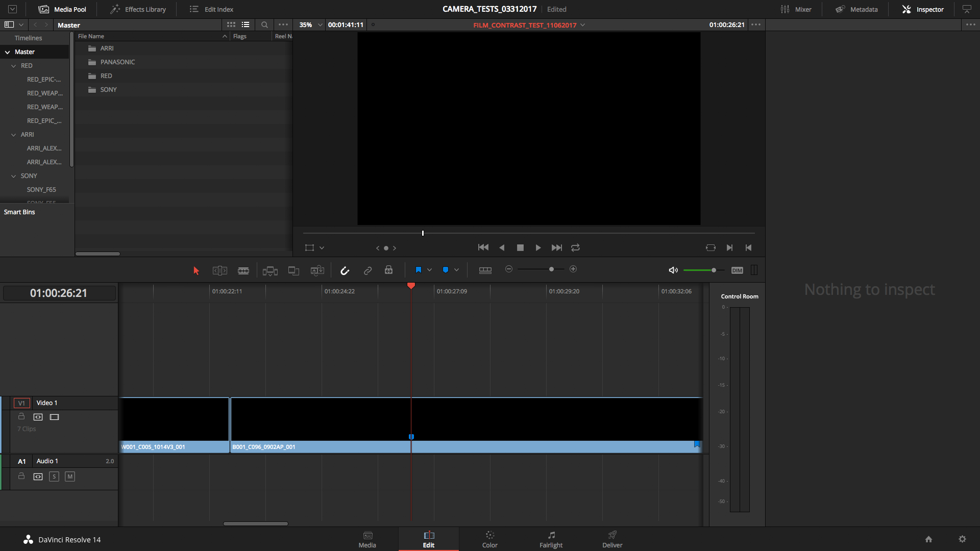
Task: Open Project Settings gear icon
Action: [x=962, y=539]
